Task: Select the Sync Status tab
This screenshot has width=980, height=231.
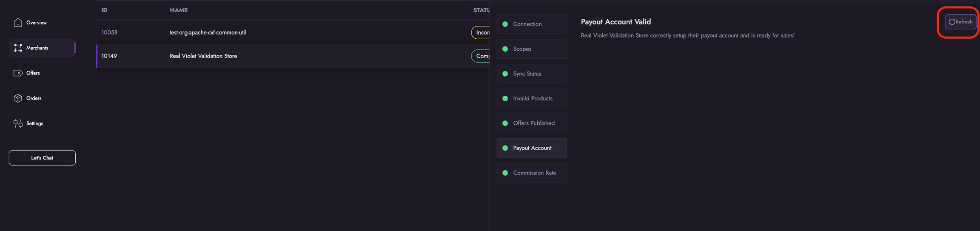Action: [x=531, y=74]
